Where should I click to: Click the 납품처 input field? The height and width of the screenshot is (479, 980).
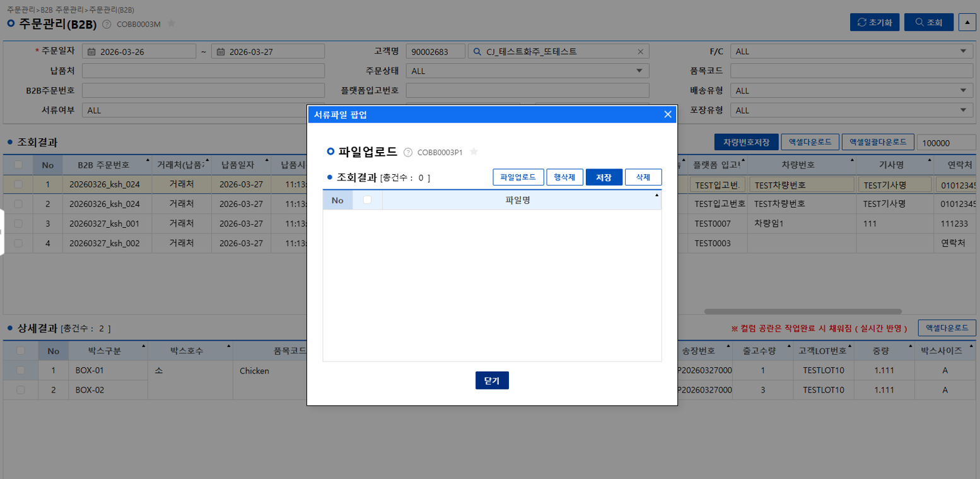(x=203, y=71)
